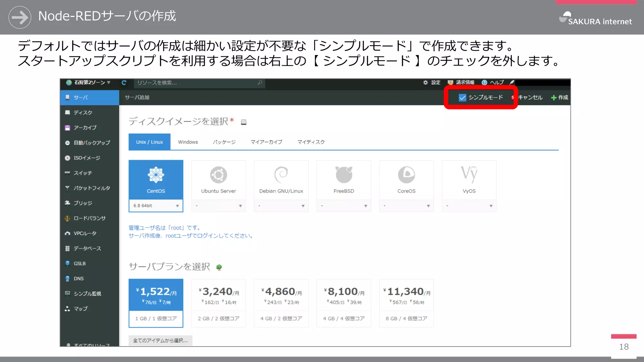Open the Ubuntu Server version dropdown
Image resolution: width=644 pixels, height=362 pixels.
[x=219, y=206]
